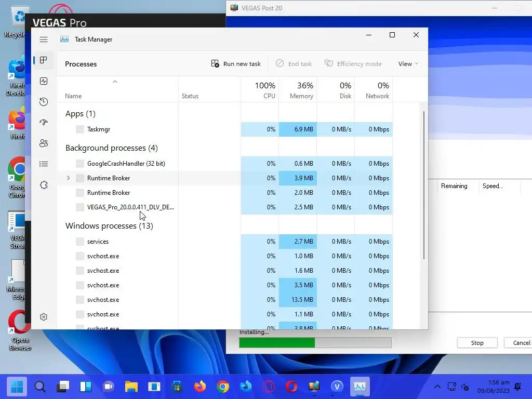Image resolution: width=532 pixels, height=399 pixels.
Task: Click the Efficiency mode button
Action: (x=353, y=64)
